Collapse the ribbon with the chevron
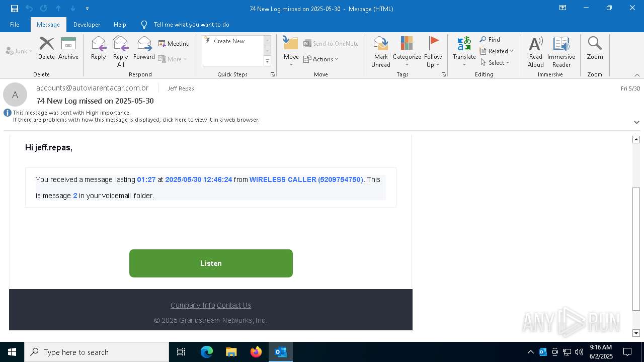This screenshot has width=644, height=362. click(637, 75)
